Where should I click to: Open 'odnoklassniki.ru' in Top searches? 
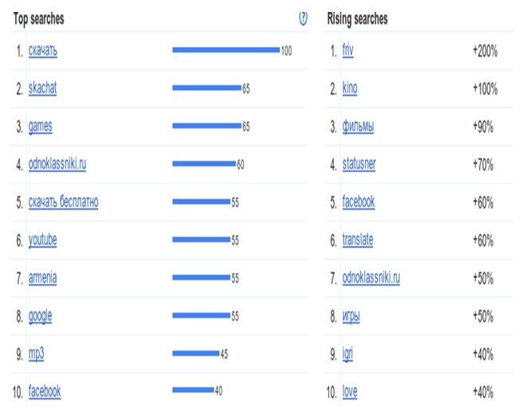(57, 164)
